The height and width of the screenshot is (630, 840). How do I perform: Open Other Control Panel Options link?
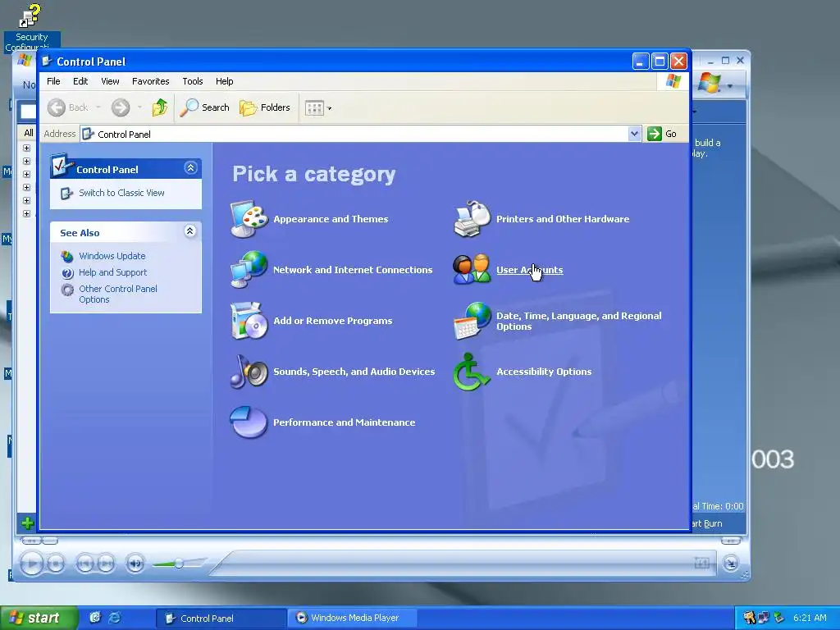pyautogui.click(x=118, y=294)
